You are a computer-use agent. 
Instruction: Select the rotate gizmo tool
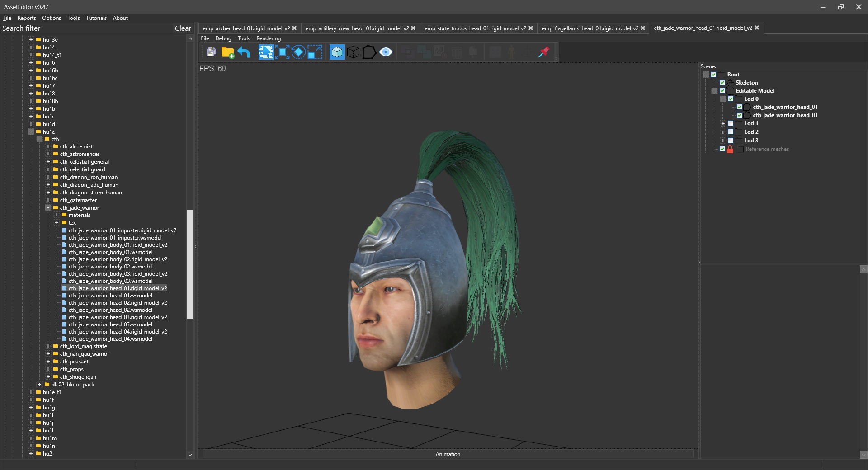(298, 52)
